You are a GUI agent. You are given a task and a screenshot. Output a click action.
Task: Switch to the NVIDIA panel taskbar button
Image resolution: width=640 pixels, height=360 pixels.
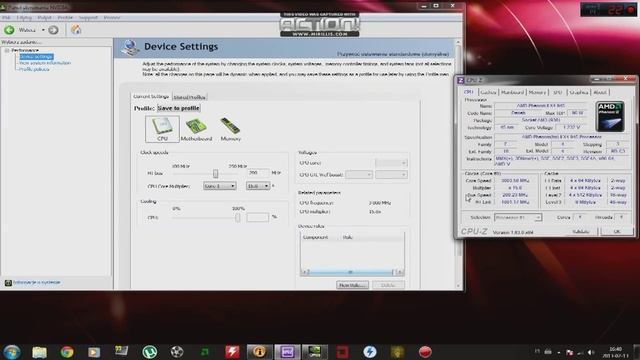coord(314,352)
